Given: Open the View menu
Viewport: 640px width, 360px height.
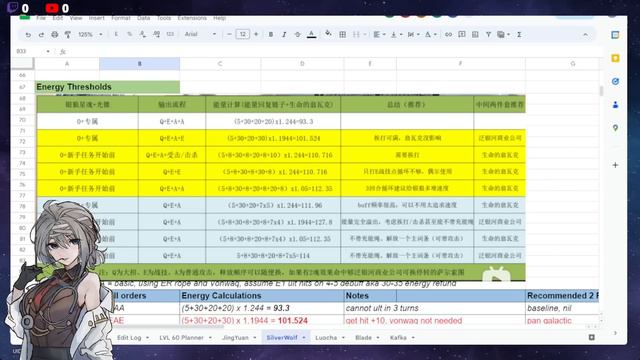Looking at the screenshot, I should 76,18.
